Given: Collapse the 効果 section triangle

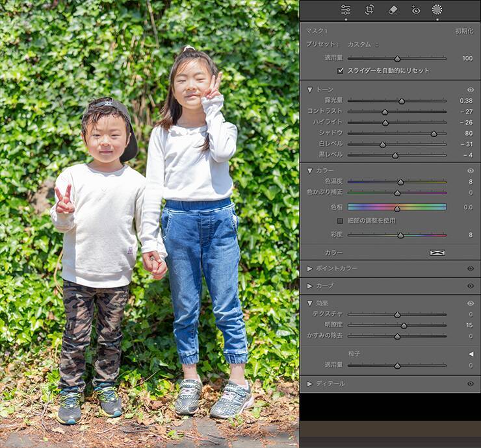Looking at the screenshot, I should (x=310, y=303).
